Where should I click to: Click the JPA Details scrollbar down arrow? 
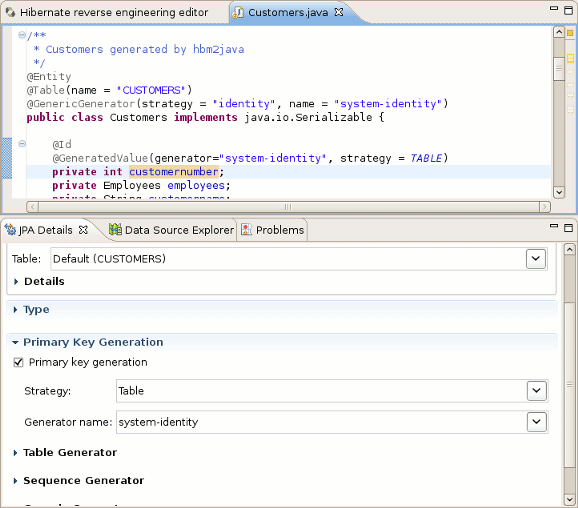click(x=570, y=500)
